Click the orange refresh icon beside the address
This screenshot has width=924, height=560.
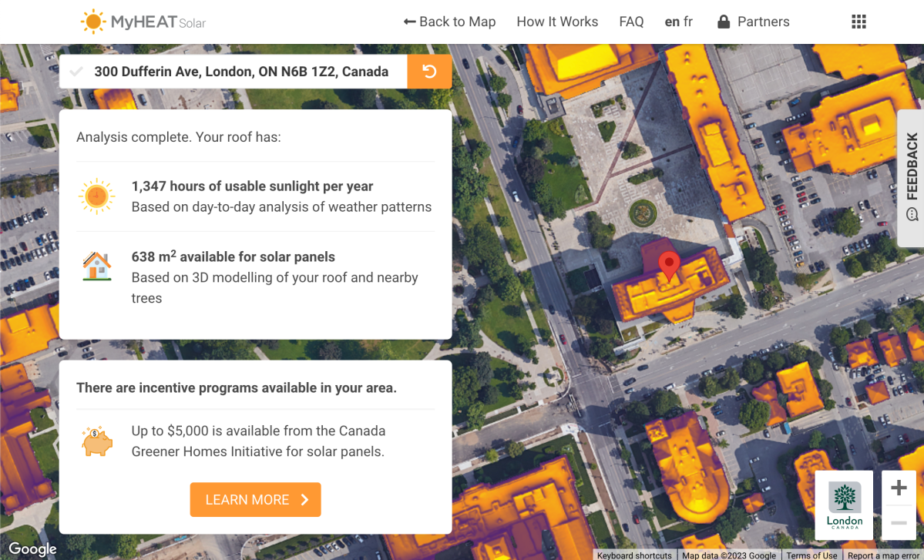coord(429,71)
